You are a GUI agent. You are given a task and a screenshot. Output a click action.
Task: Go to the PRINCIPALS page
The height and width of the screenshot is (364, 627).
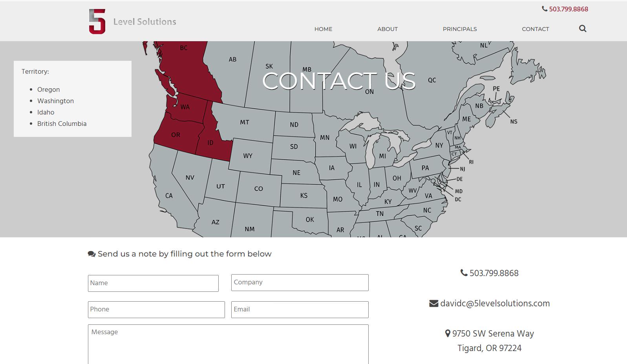(460, 29)
